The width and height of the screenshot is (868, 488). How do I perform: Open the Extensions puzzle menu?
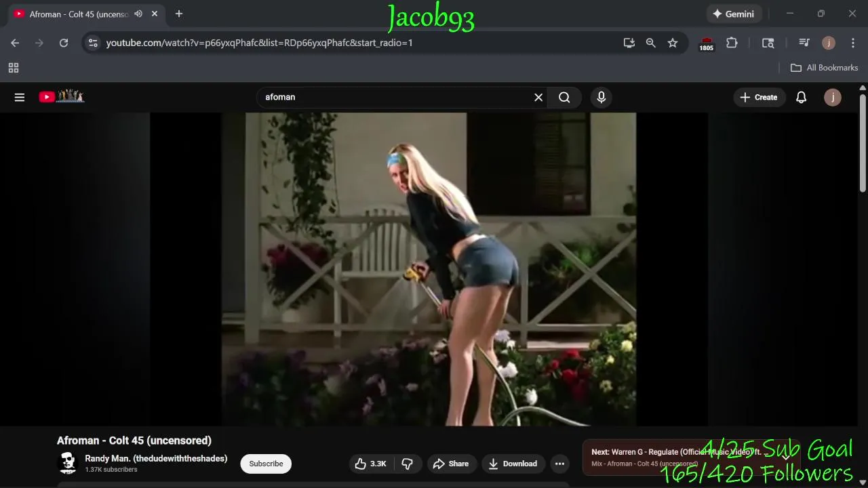click(x=732, y=43)
